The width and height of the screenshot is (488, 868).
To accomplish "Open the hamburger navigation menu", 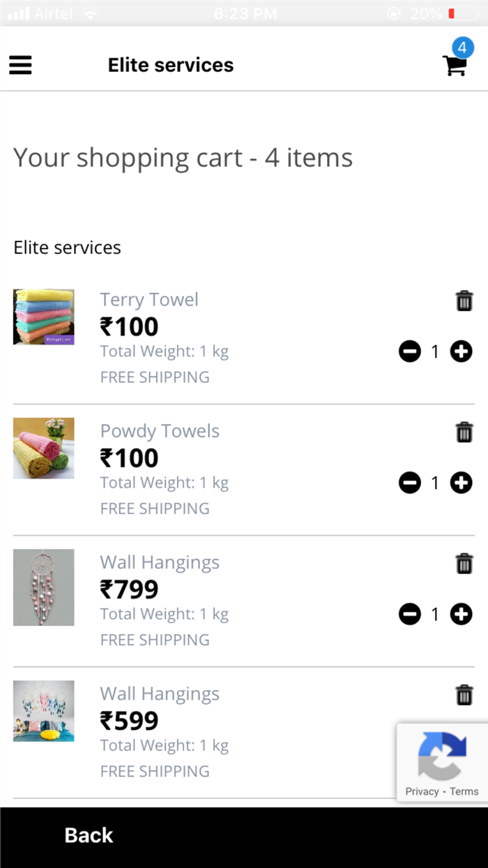I will click(20, 65).
